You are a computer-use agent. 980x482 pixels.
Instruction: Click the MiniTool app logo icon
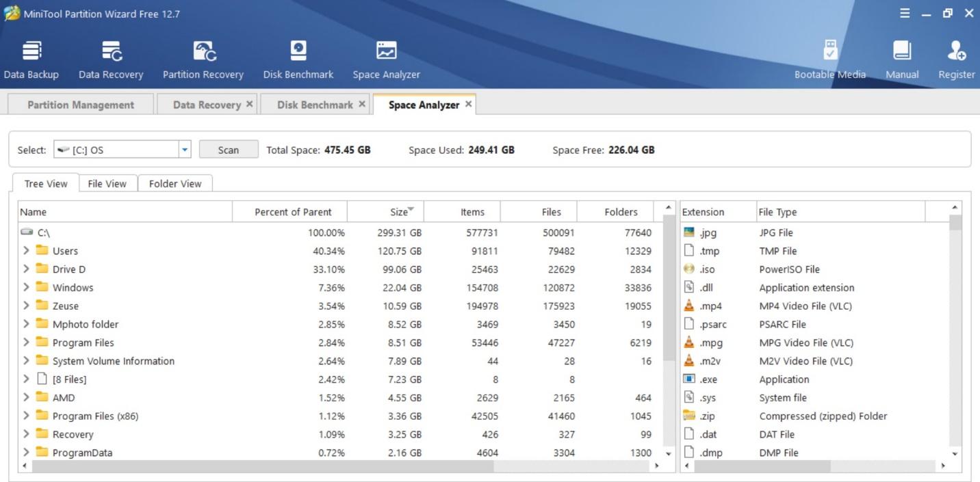point(11,13)
